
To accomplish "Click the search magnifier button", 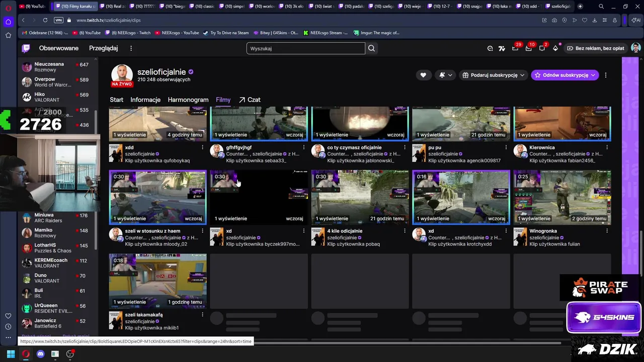I will (x=371, y=48).
